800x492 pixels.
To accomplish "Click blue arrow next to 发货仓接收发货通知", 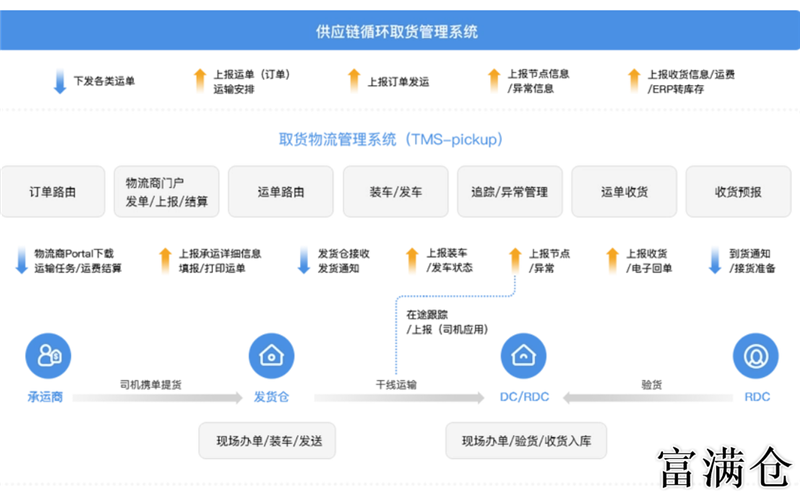I will point(304,261).
